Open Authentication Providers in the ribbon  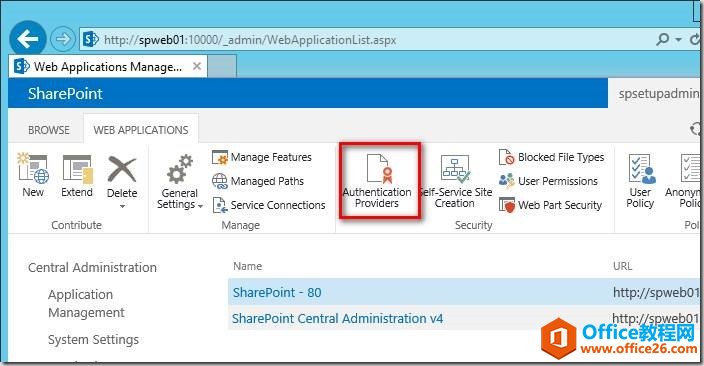click(x=377, y=181)
